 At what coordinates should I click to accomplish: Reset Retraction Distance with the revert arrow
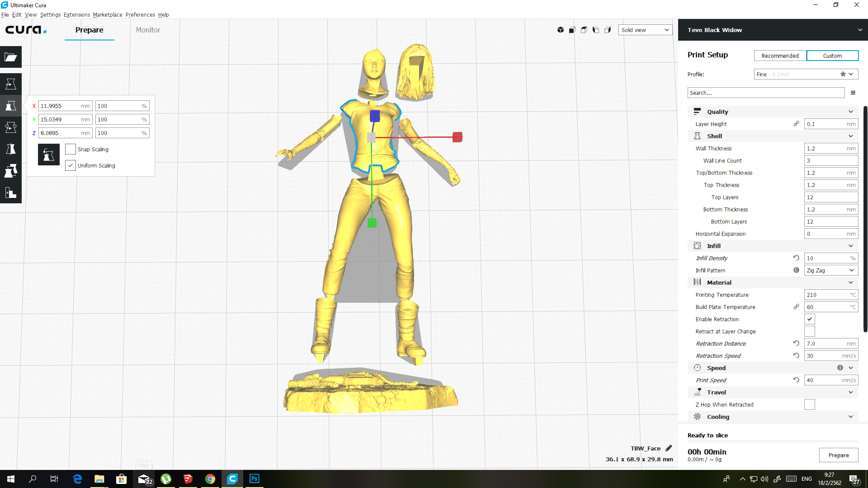[796, 343]
